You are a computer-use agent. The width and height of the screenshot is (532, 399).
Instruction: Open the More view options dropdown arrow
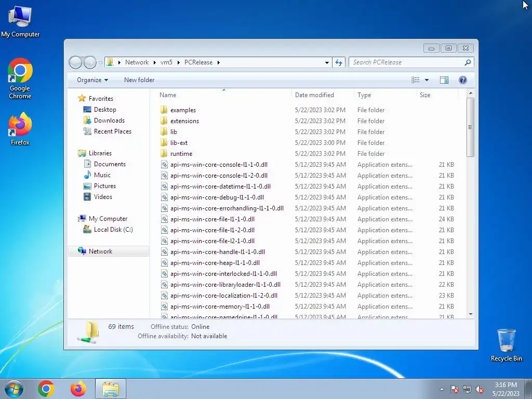click(x=427, y=80)
